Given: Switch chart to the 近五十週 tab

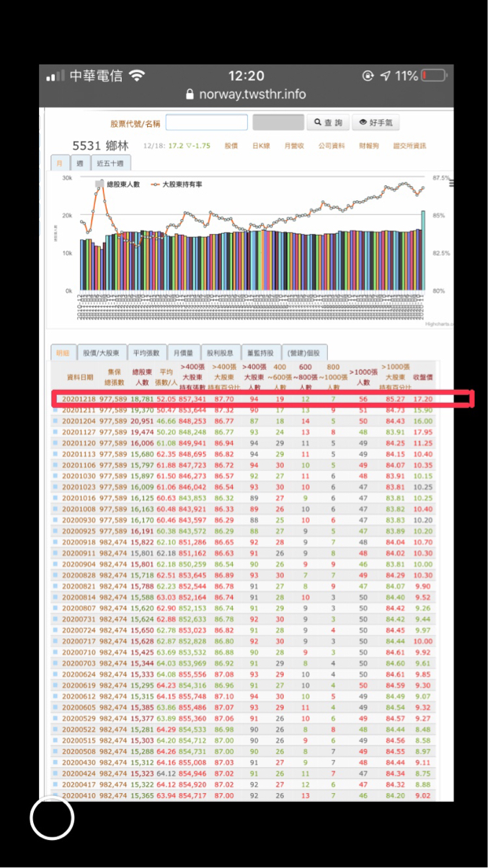Looking at the screenshot, I should tap(110, 164).
